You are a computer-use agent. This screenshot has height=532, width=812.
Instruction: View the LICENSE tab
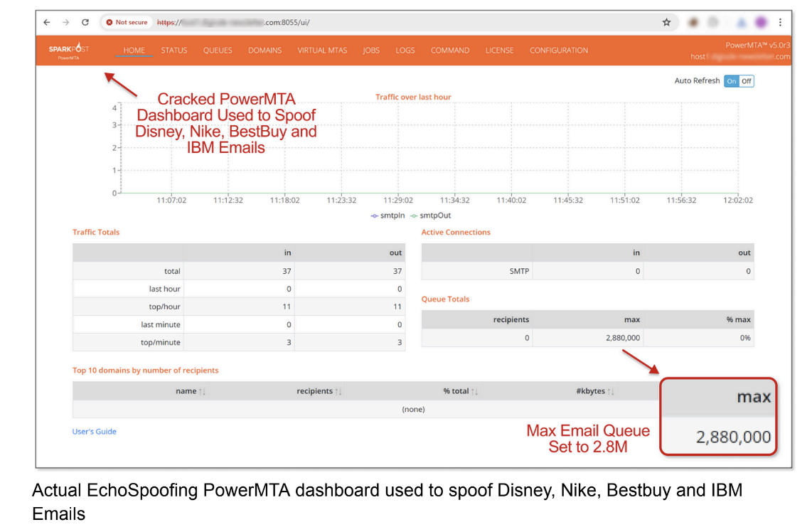coord(499,50)
